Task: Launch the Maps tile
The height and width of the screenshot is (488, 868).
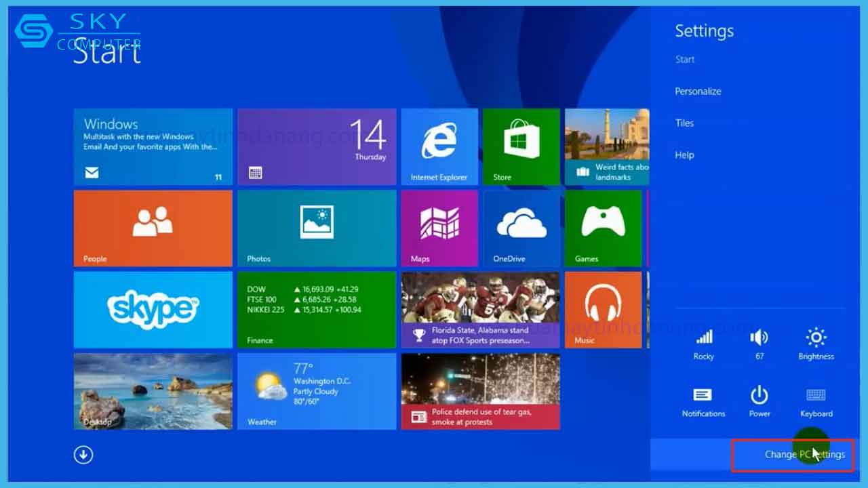Action: coord(439,228)
